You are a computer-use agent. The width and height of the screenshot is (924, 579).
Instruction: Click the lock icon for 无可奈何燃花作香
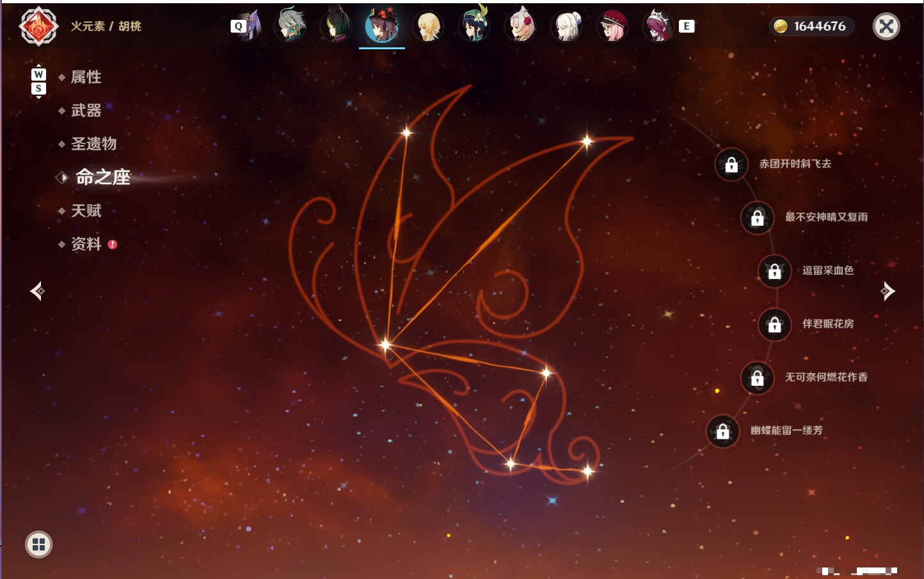tap(757, 377)
